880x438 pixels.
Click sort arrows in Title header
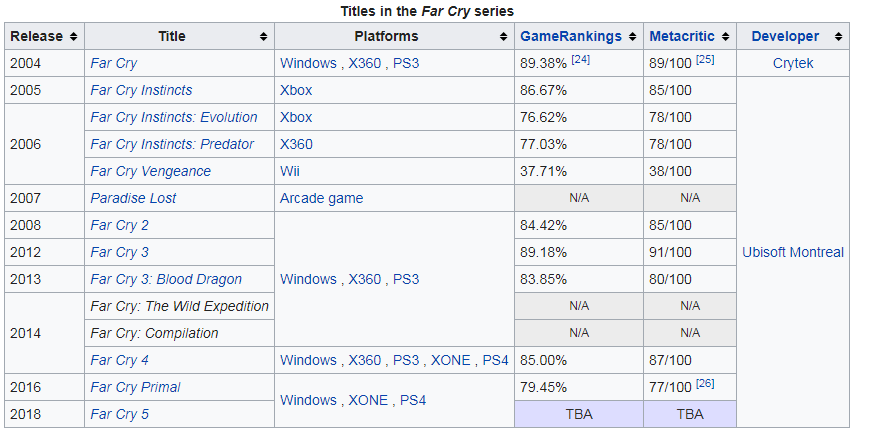tap(263, 37)
